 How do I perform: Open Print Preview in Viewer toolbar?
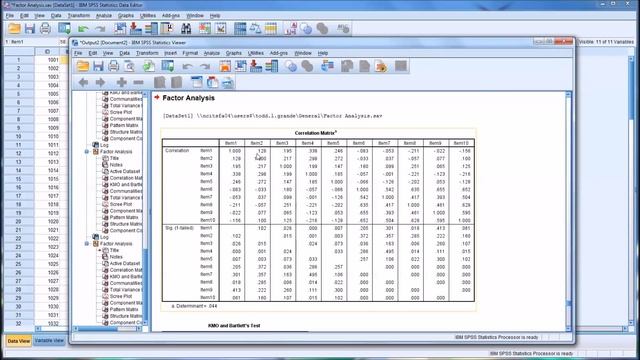(129, 66)
